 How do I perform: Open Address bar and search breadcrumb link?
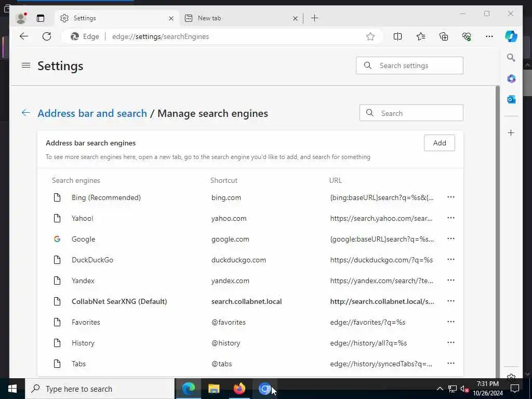point(92,113)
